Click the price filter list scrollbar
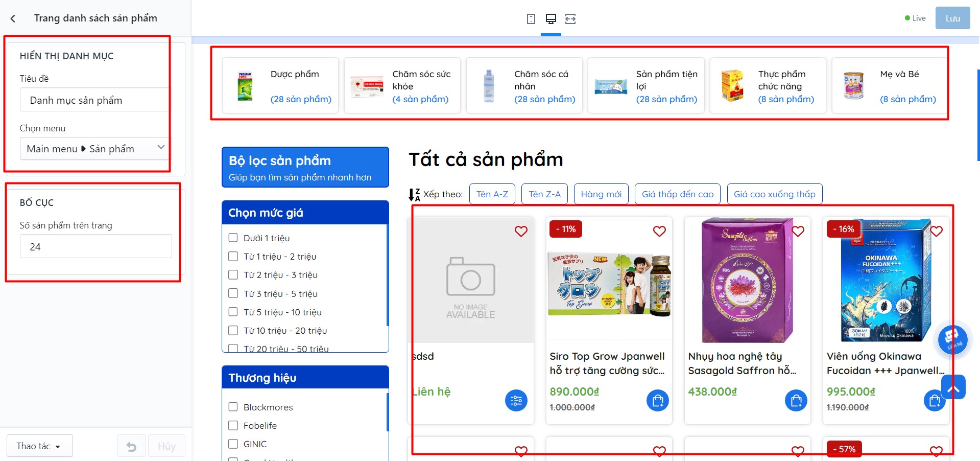Screen dimensions: 980x461 click(388, 276)
